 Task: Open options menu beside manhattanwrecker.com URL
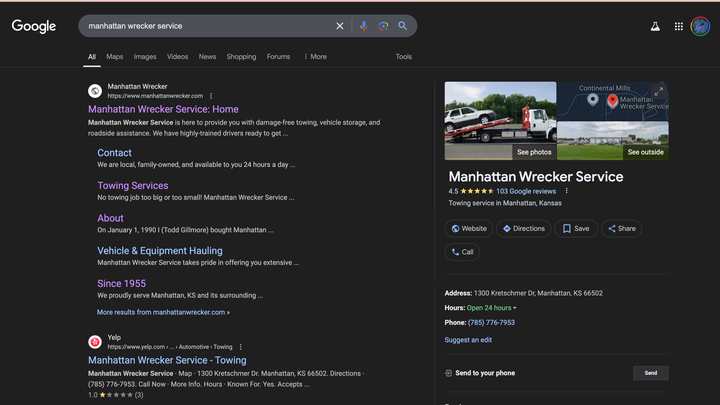click(211, 96)
